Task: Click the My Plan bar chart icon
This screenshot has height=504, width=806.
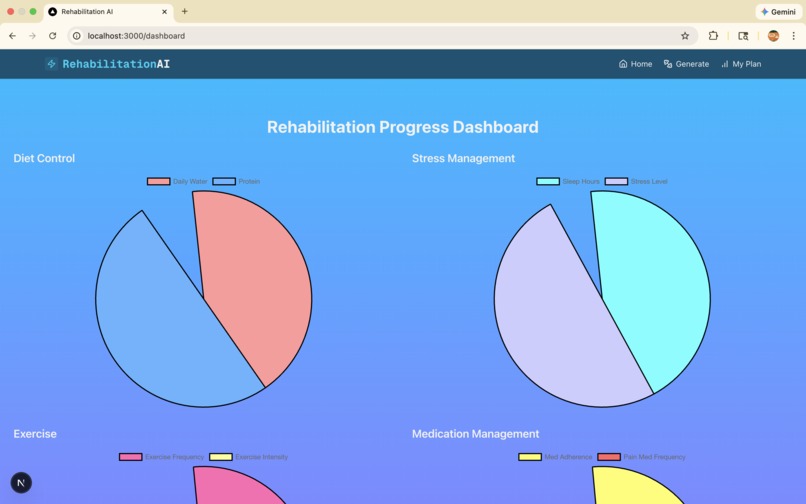Action: click(725, 64)
